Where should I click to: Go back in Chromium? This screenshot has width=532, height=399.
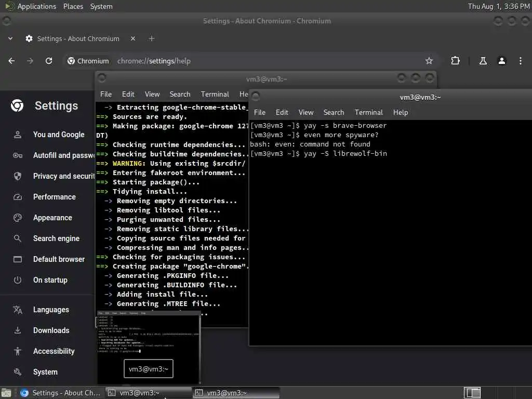11,61
